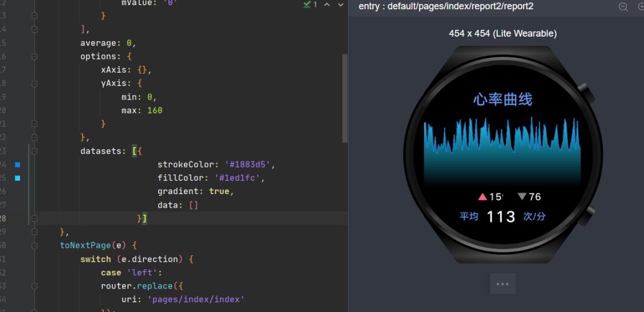644x312 pixels.
Task: Click fold end marker of options block
Action: [x=34, y=137]
